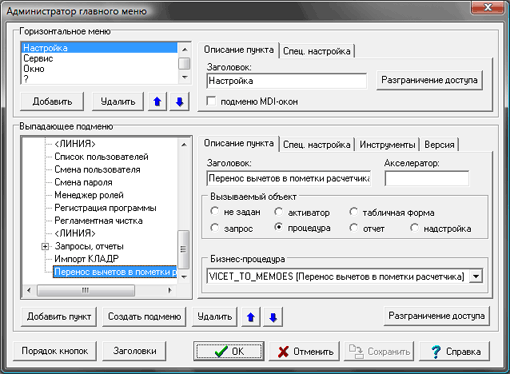
Task: Open the Бизнес-процедура dropdown list
Action: (476, 276)
